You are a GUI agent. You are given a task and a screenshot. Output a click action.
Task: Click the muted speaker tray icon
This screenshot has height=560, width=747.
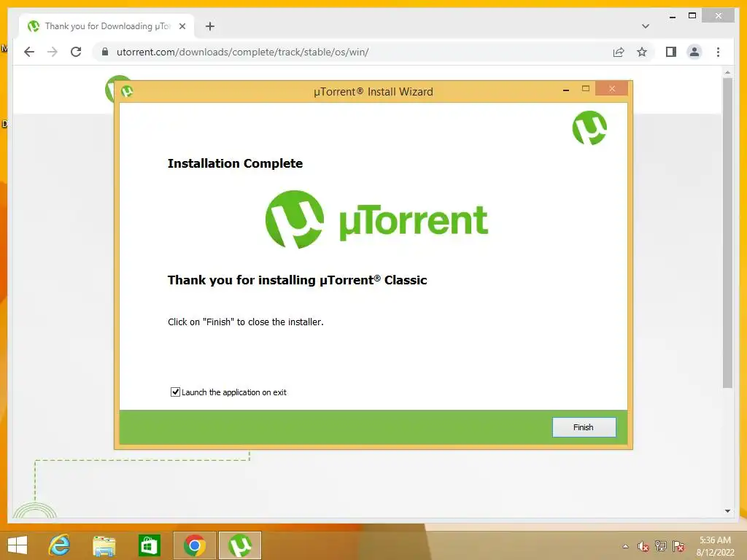pos(643,546)
